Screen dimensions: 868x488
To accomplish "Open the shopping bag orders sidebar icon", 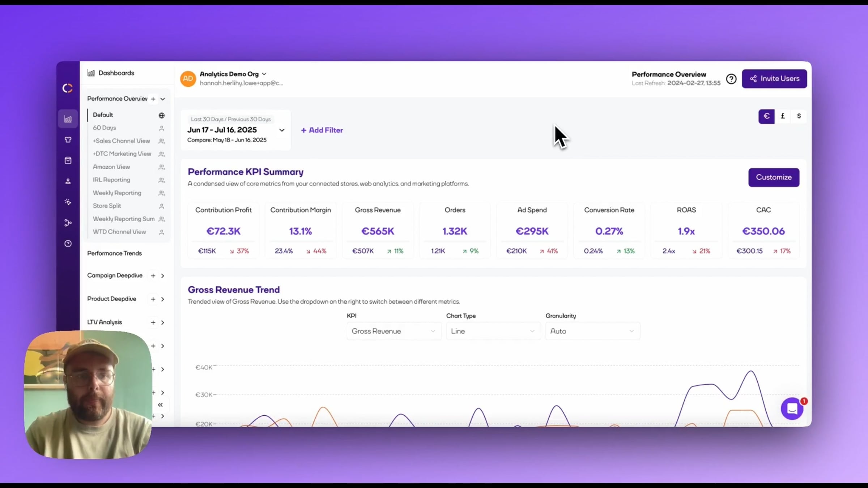I will pos(68,160).
